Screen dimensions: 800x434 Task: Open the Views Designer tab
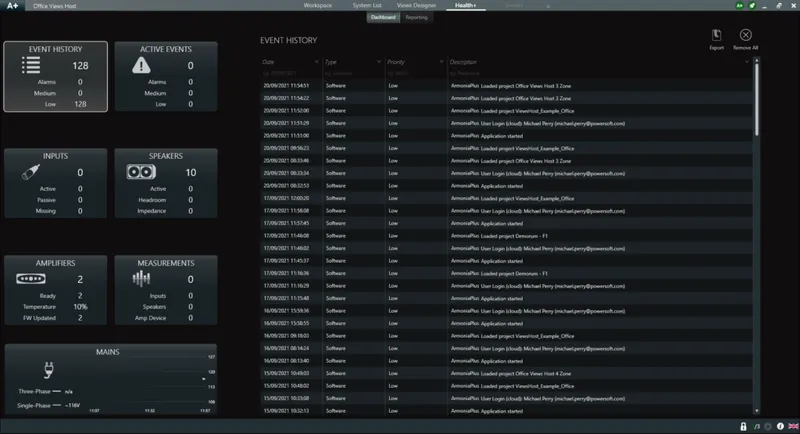416,5
